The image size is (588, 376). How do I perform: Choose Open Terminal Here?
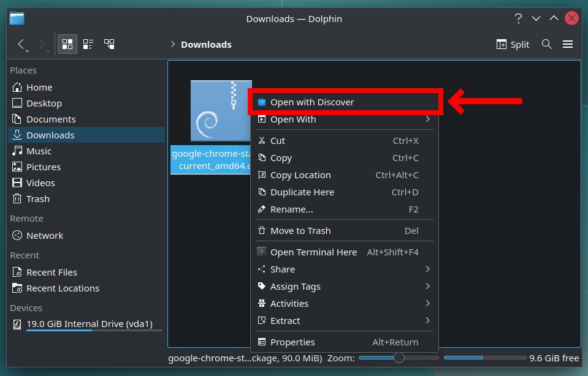click(x=344, y=252)
